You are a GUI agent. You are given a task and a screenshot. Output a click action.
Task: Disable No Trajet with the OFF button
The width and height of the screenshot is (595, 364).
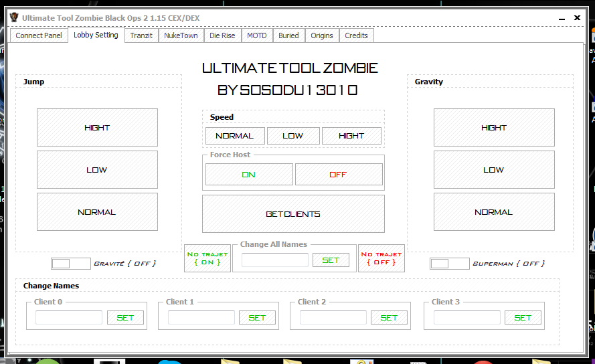tap(381, 258)
